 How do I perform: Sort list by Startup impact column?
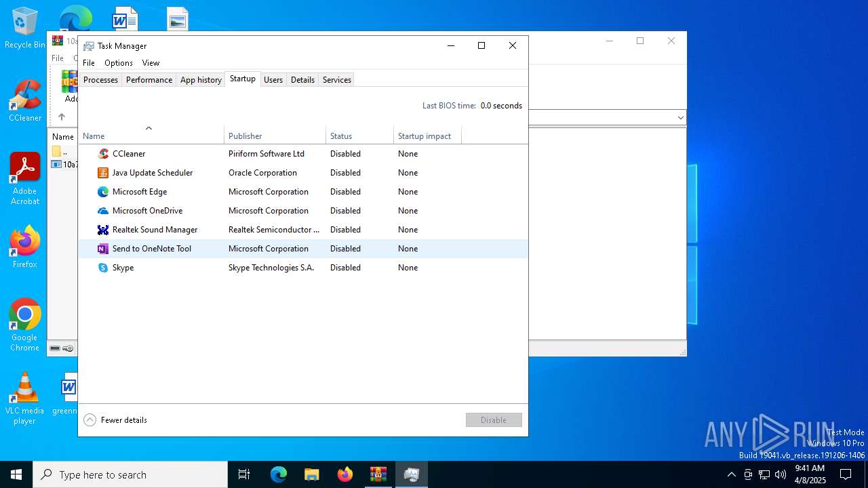pyautogui.click(x=427, y=134)
